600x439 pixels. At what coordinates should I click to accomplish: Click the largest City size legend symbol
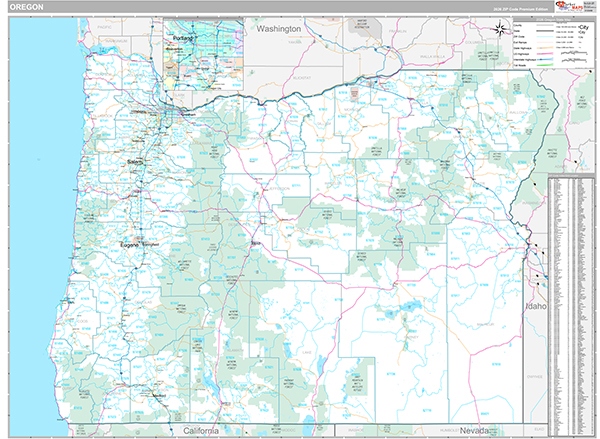[583, 28]
